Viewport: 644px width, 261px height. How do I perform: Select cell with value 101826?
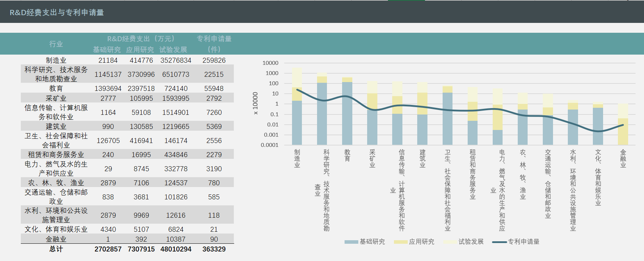(176, 197)
